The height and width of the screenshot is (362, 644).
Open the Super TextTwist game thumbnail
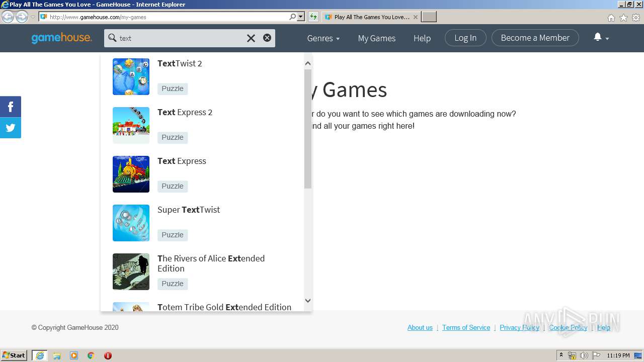pos(131,223)
